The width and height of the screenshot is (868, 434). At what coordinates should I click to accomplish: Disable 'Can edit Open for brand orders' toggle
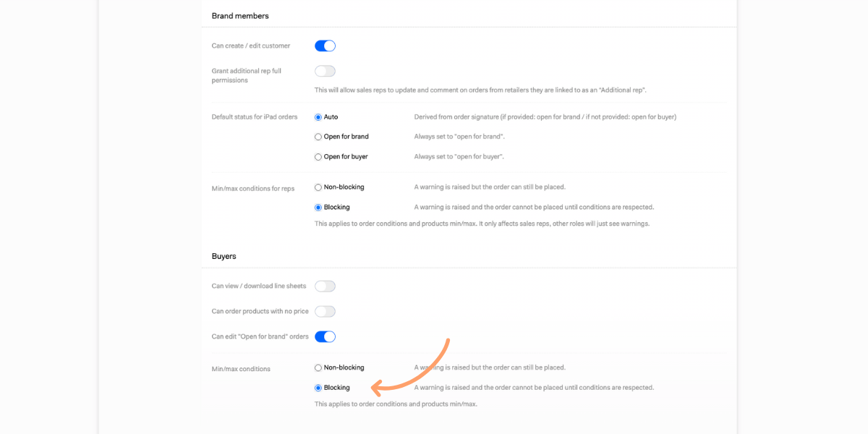[x=325, y=337]
